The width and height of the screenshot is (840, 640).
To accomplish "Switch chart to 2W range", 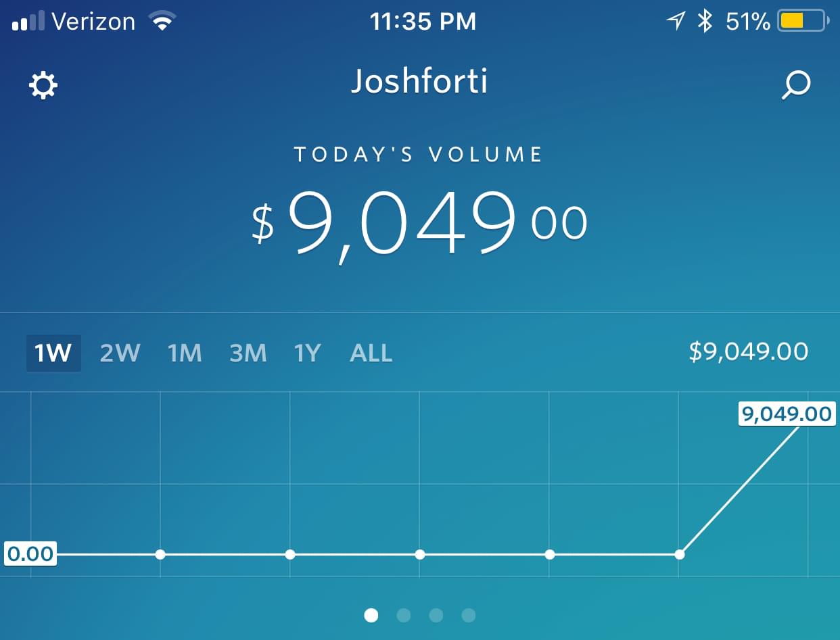I will (120, 353).
